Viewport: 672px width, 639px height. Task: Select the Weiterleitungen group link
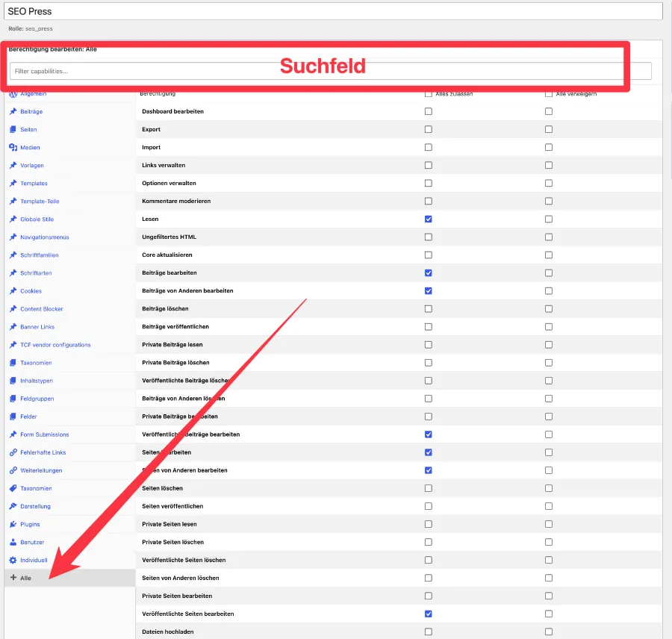pos(41,470)
